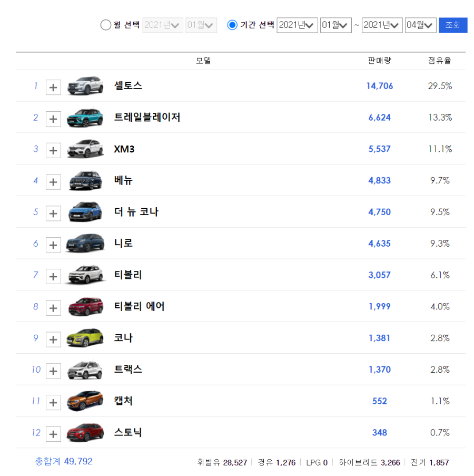Open the disabled 01월 month-selection dropdown
The width and height of the screenshot is (474, 476).
click(201, 25)
